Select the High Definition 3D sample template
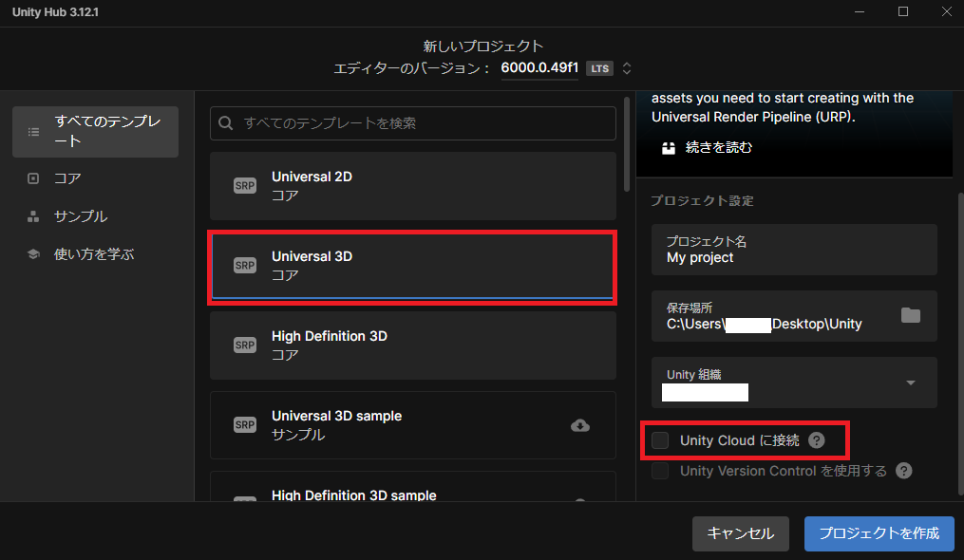Image resolution: width=964 pixels, height=560 pixels. 413,487
